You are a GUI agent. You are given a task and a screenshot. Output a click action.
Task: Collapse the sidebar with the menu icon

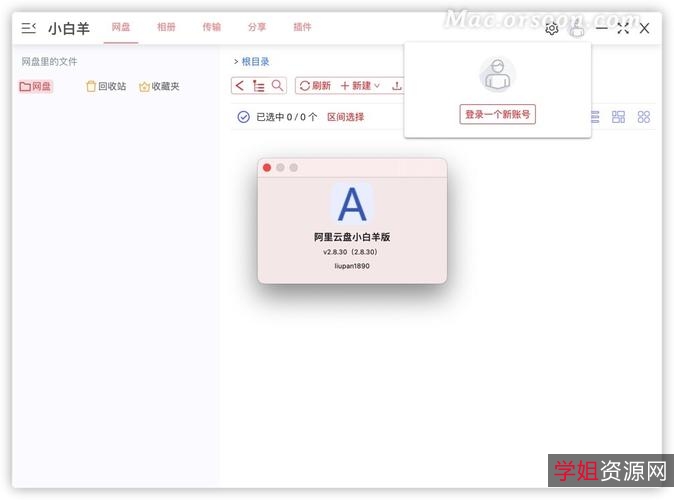[28, 28]
